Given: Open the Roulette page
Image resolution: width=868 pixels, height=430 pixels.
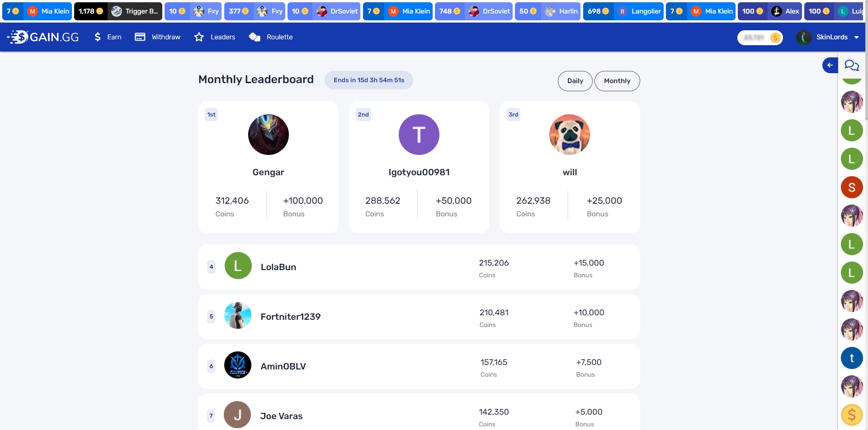Looking at the screenshot, I should (271, 37).
